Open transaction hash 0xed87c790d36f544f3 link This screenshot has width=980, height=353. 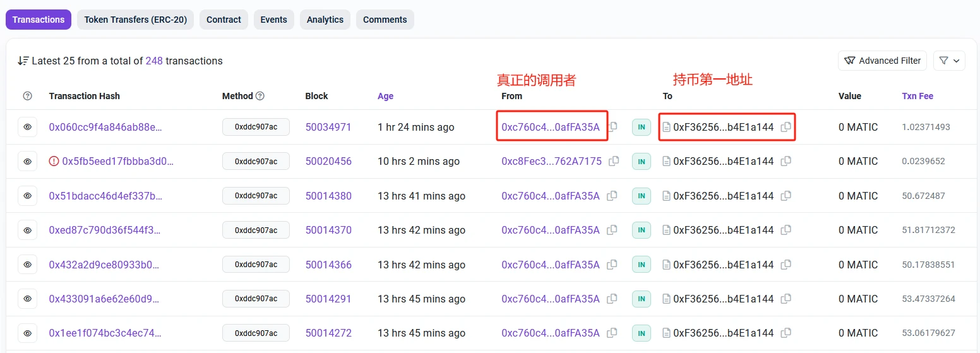point(105,230)
